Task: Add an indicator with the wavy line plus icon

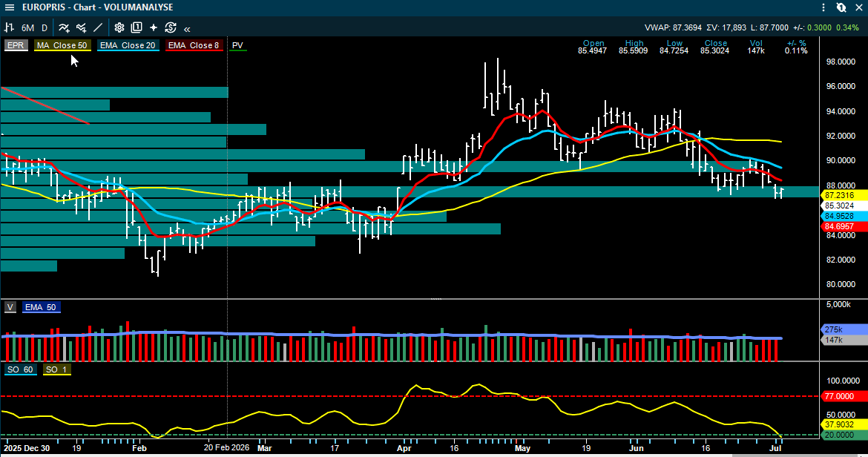Action: pos(65,27)
